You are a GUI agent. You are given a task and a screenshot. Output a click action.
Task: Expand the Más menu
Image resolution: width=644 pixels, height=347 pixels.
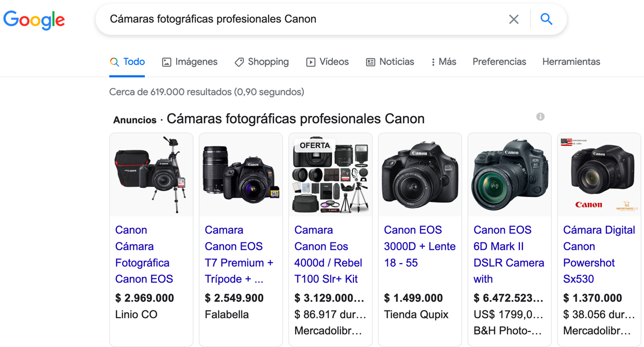tap(444, 62)
